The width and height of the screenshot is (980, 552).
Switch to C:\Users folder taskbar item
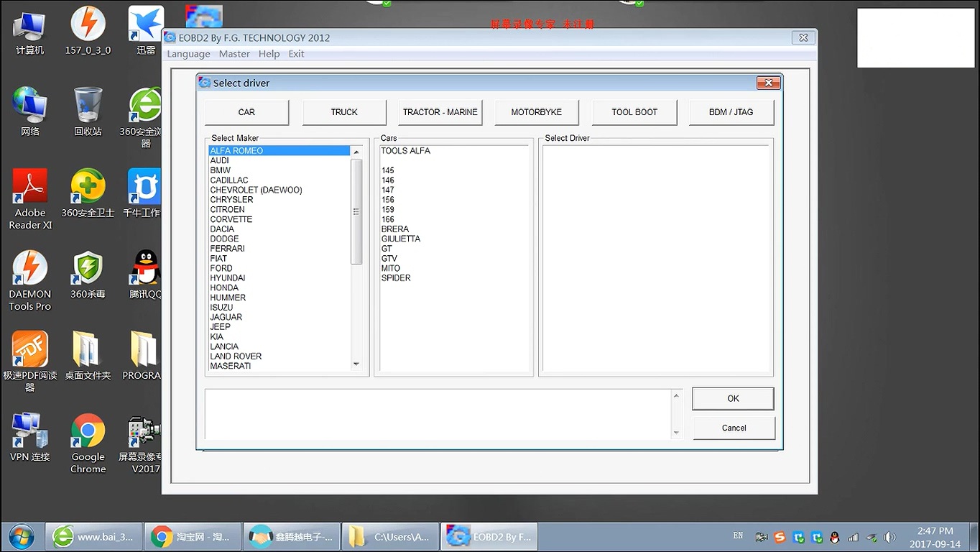pos(389,537)
